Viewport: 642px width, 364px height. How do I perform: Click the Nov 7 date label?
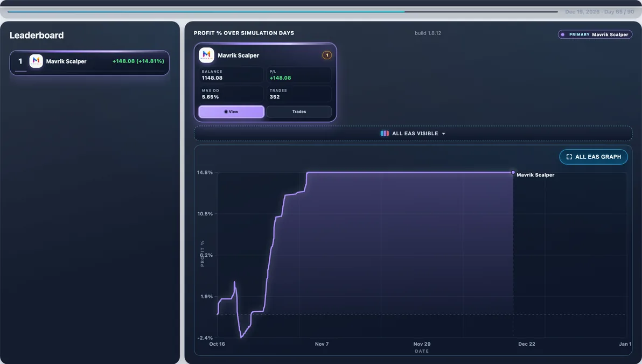[322, 344]
